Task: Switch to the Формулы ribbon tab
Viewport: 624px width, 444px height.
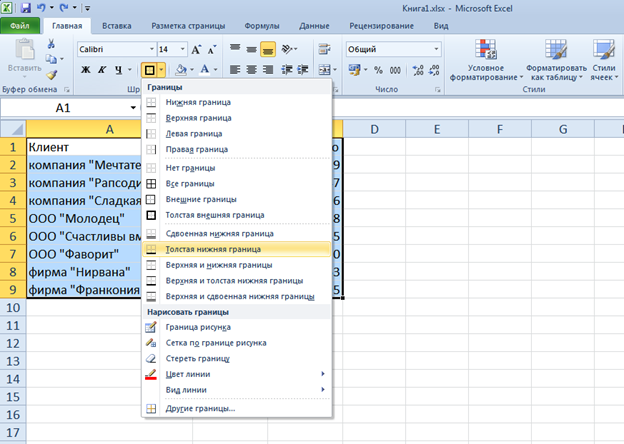Action: [261, 25]
